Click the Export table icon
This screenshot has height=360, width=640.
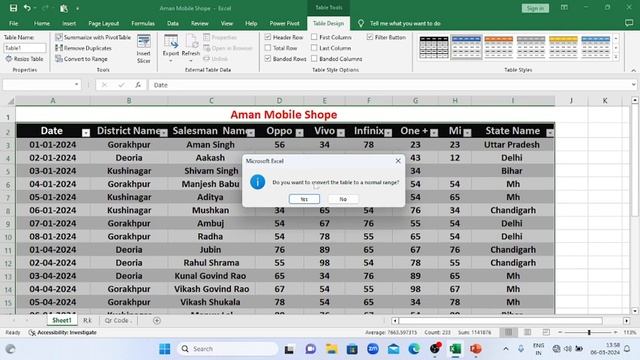click(x=171, y=41)
